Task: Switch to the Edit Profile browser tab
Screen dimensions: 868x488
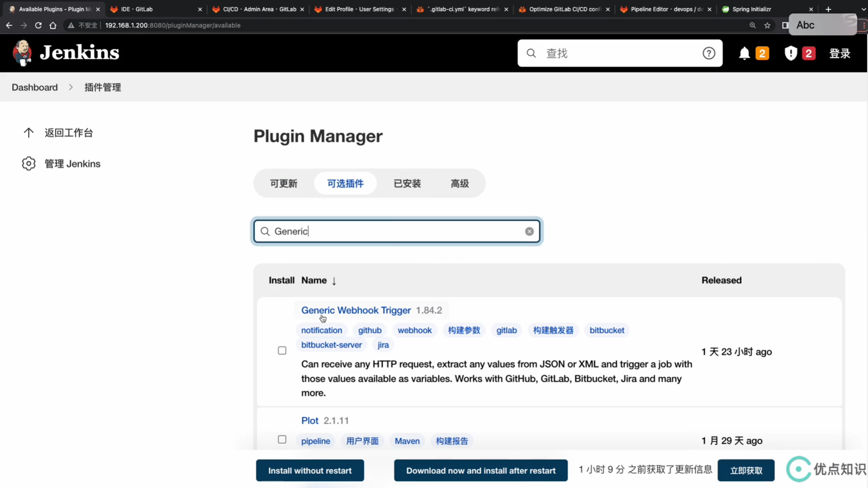Action: coord(360,9)
